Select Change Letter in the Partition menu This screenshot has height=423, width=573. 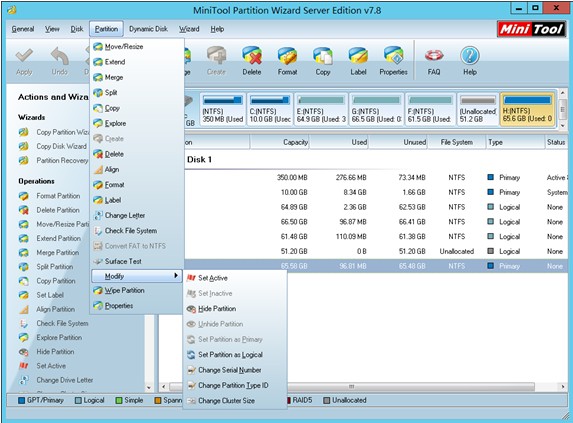tap(137, 215)
